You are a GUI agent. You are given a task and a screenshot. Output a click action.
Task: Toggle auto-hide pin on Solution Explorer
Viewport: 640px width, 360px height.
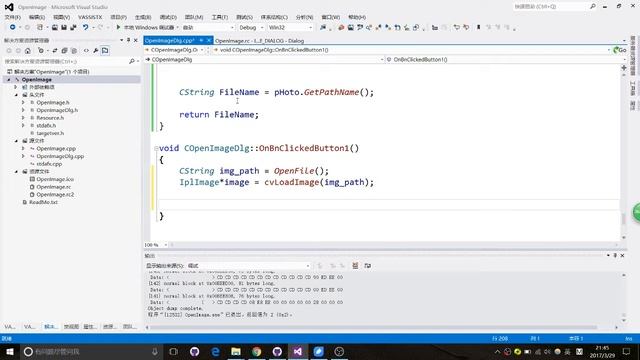(x=128, y=40)
